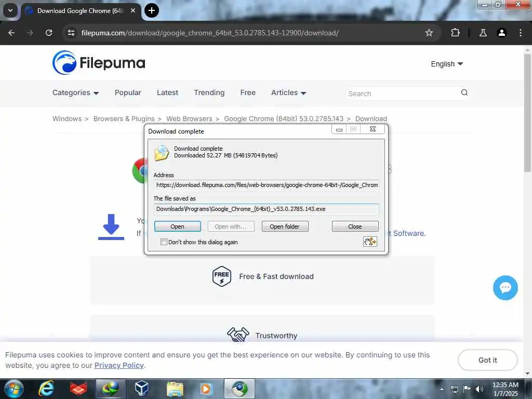
Task: Click the Open folder button
Action: click(285, 227)
